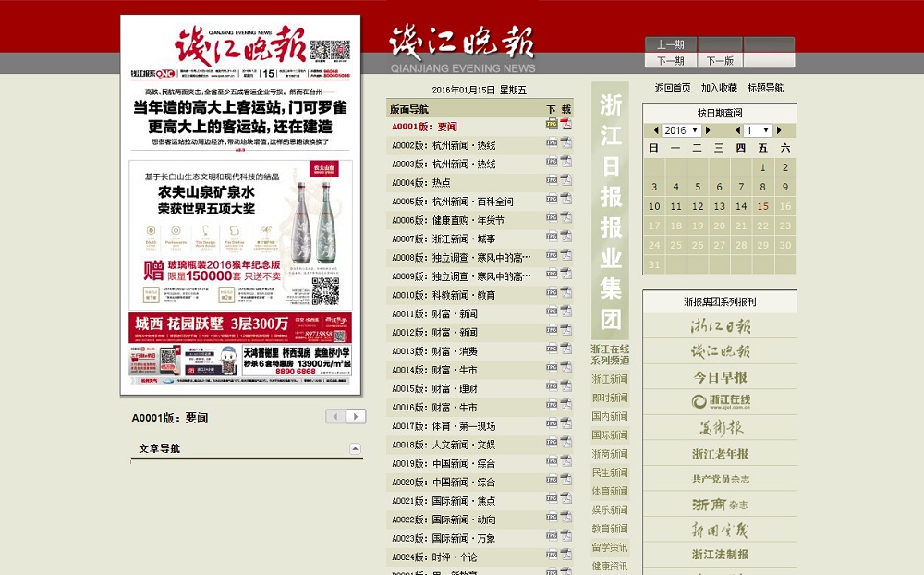
Task: Download JPG image for A0001版 要闻
Action: coord(552,124)
